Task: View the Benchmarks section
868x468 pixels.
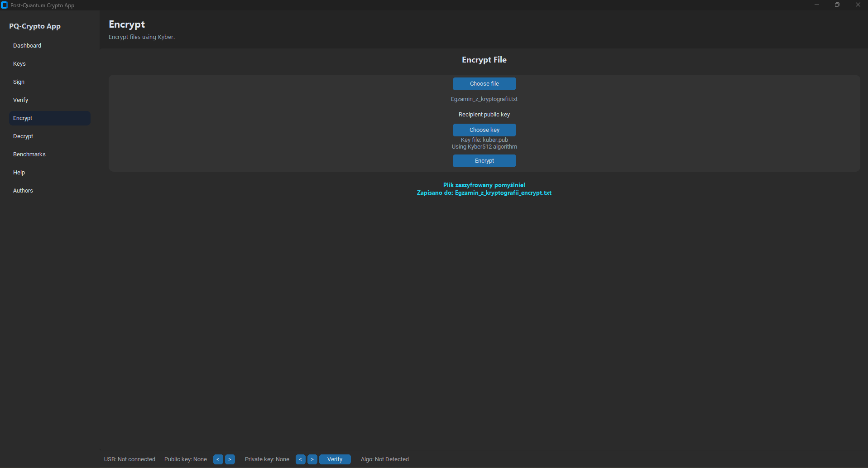Action: click(x=29, y=154)
